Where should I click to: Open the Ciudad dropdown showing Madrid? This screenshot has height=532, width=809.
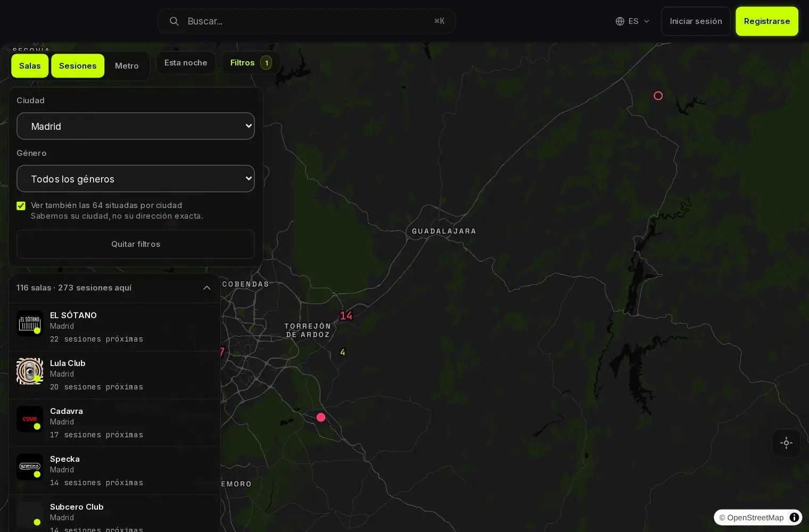136,126
